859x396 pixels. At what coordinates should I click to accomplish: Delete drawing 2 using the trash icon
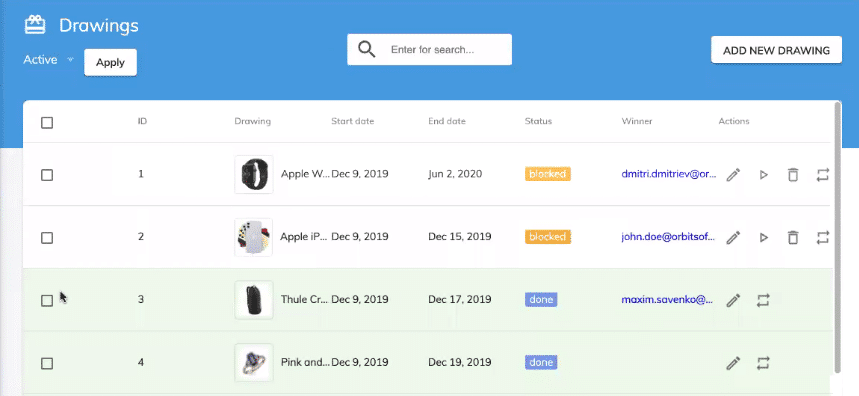(x=793, y=237)
